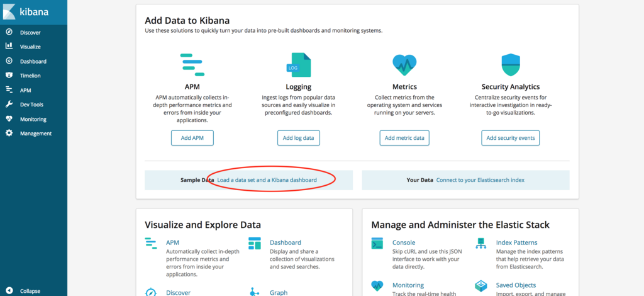644x296 pixels.
Task: Open the Saved Objects link
Action: pyautogui.click(x=516, y=285)
